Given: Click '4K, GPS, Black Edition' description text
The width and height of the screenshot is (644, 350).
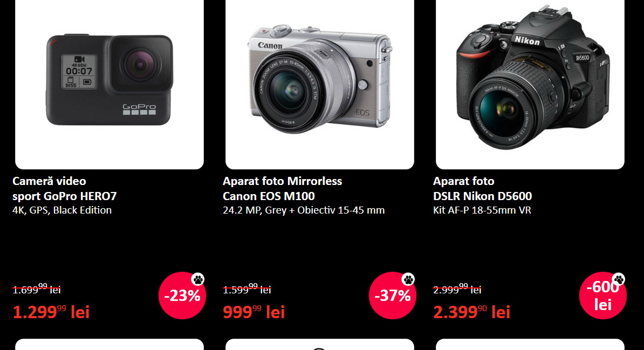Looking at the screenshot, I should pos(62,210).
